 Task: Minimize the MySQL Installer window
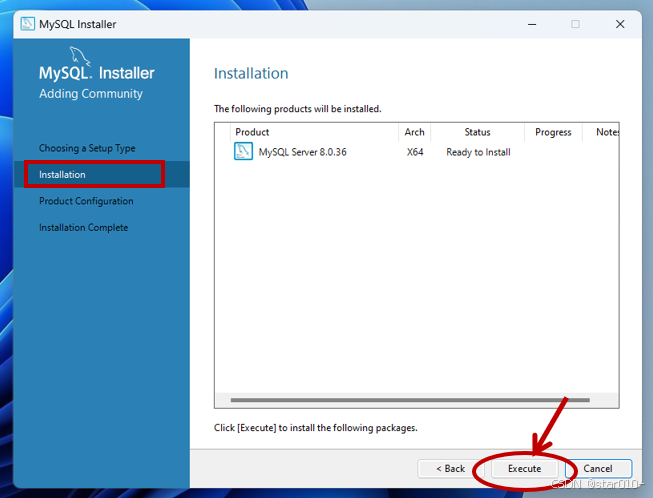click(532, 24)
